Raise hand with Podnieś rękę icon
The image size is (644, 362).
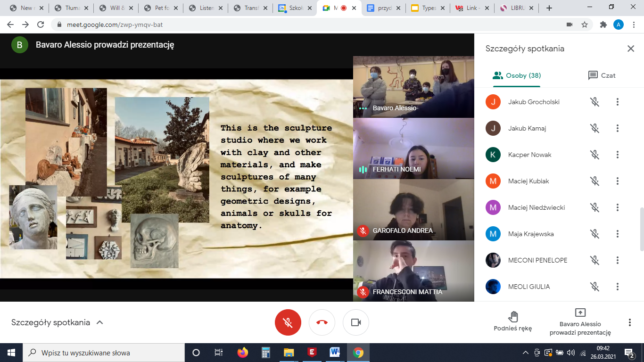tap(513, 317)
